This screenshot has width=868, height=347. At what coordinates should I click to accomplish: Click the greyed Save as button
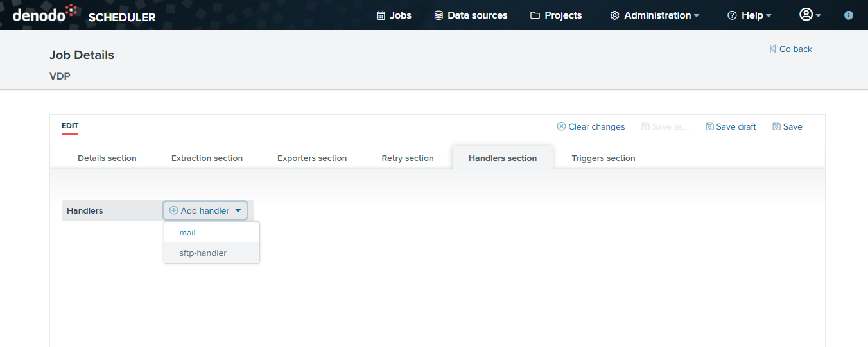pyautogui.click(x=665, y=126)
